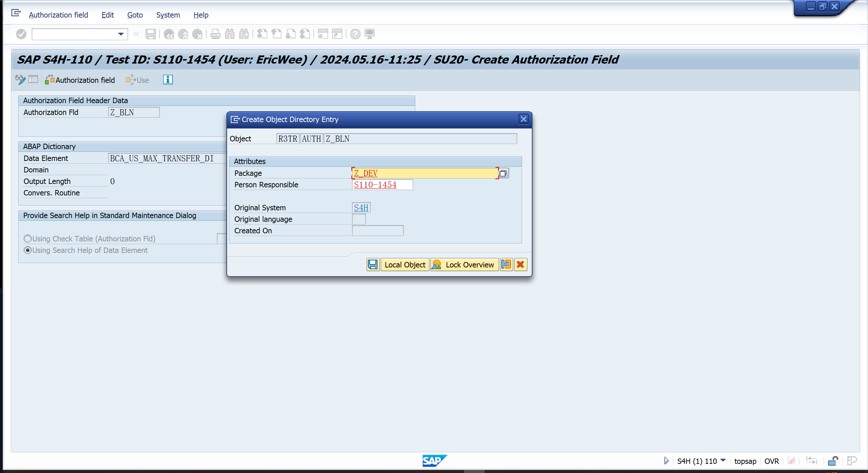Expand the command field dropdown arrow

(x=121, y=34)
